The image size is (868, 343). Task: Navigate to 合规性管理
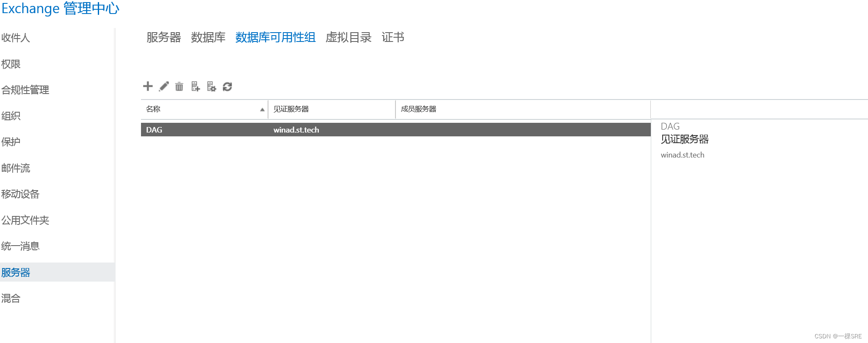tap(25, 90)
